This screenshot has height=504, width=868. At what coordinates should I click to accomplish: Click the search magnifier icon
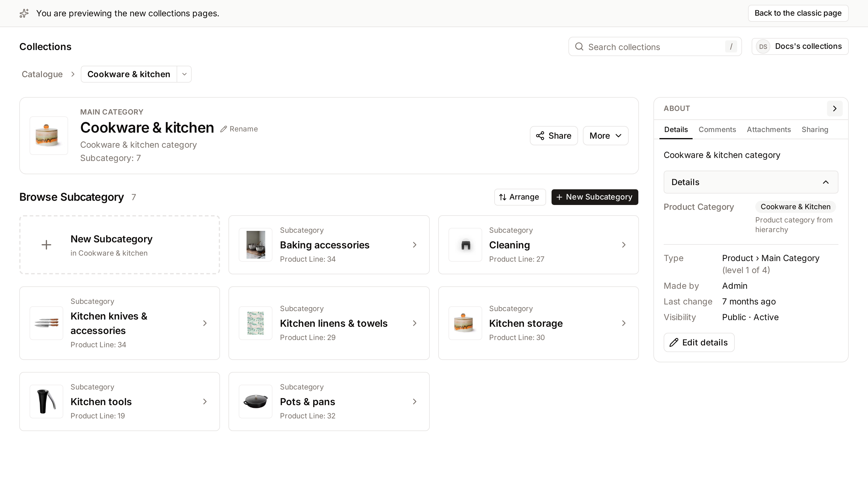pyautogui.click(x=579, y=46)
